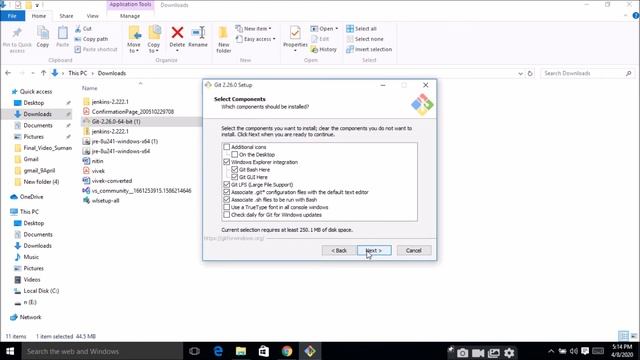The height and width of the screenshot is (360, 640).
Task: Toggle the Git GUI Here checkbox
Action: 235,177
